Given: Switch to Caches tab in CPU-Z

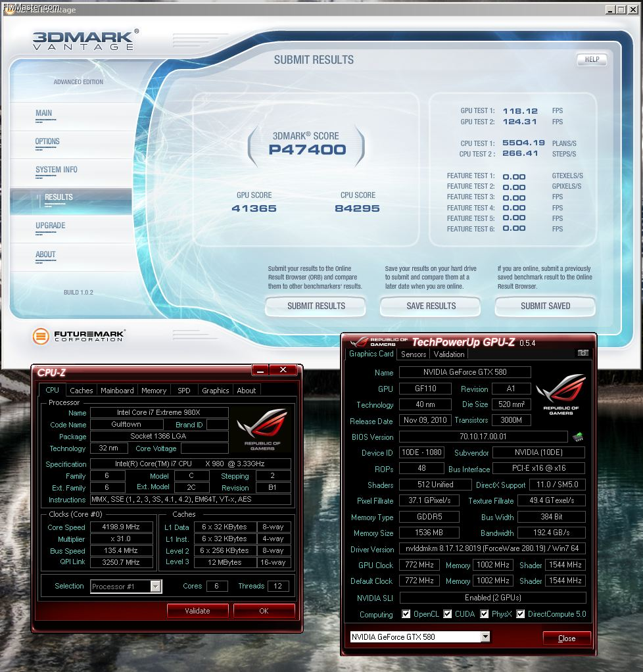Looking at the screenshot, I should (x=81, y=391).
